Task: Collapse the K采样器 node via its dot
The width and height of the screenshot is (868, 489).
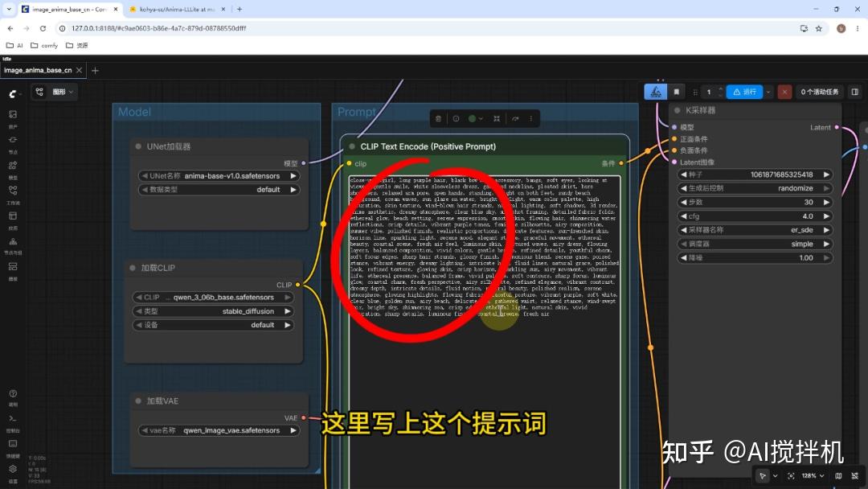Action: [677, 110]
